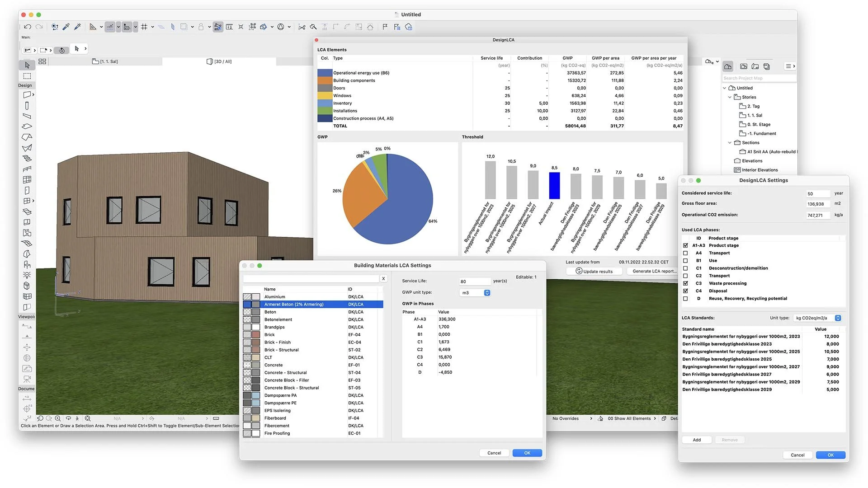Select the Arrow tool in toolbox
The height and width of the screenshot is (488, 868).
point(27,65)
